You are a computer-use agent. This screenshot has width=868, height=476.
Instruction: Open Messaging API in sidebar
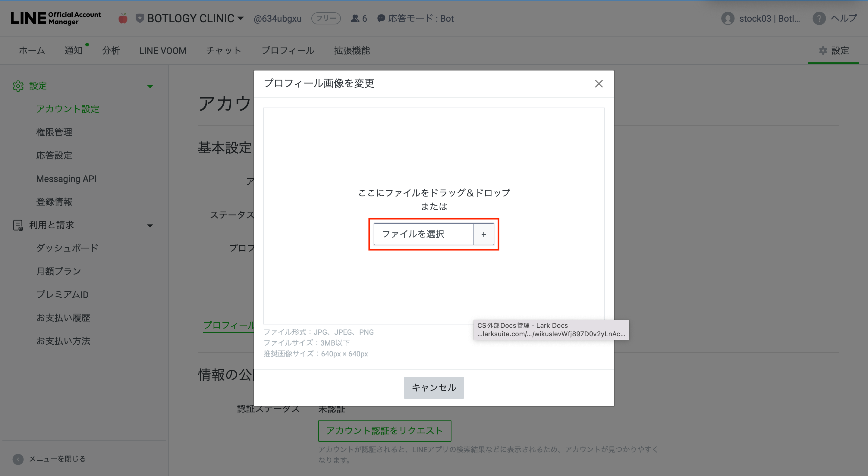66,179
